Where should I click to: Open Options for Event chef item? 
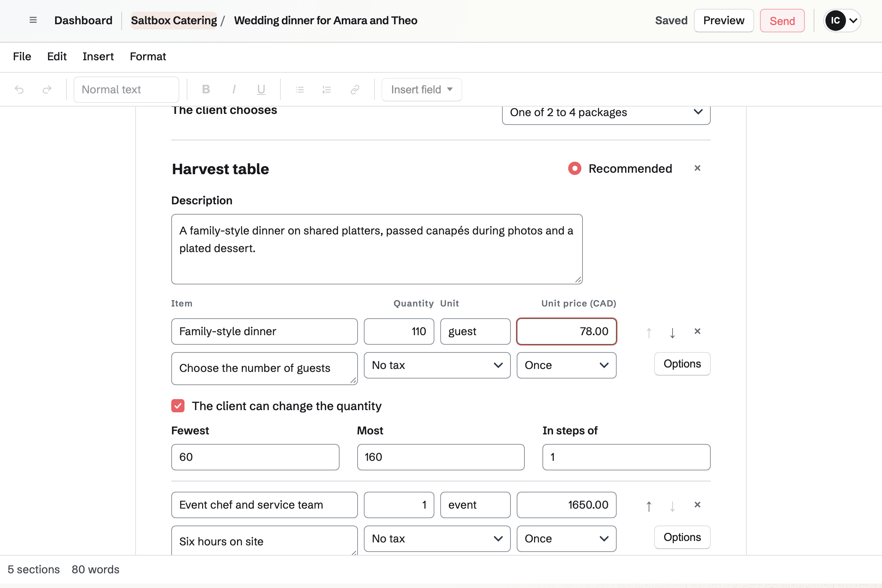tap(682, 537)
